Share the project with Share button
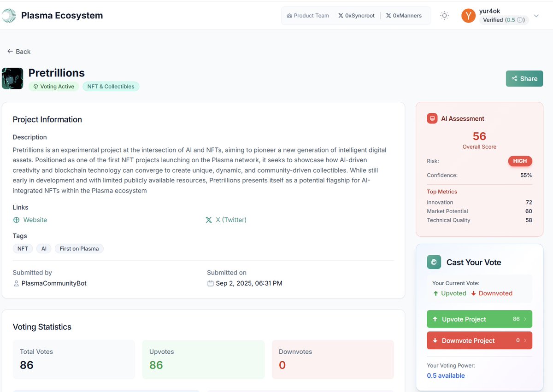The width and height of the screenshot is (553, 392). (524, 79)
